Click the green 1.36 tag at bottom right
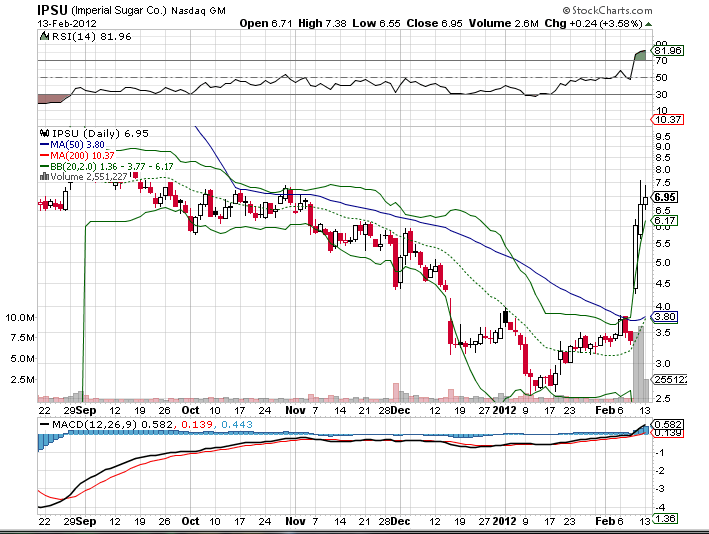The image size is (709, 534). pos(665,518)
